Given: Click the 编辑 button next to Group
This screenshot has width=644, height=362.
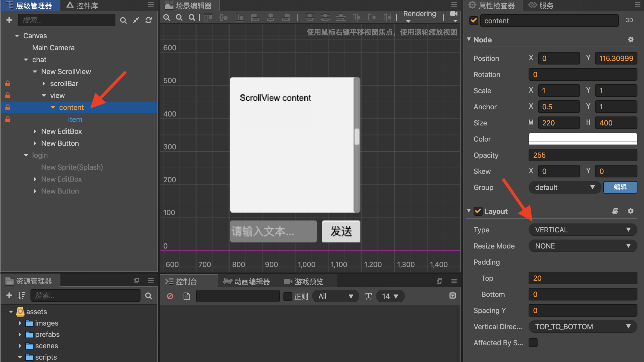Looking at the screenshot, I should (x=620, y=187).
